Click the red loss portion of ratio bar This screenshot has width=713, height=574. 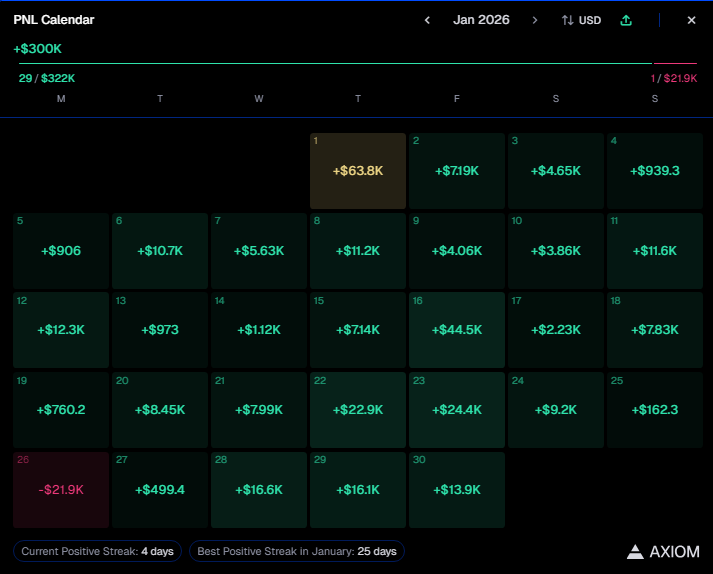click(675, 63)
